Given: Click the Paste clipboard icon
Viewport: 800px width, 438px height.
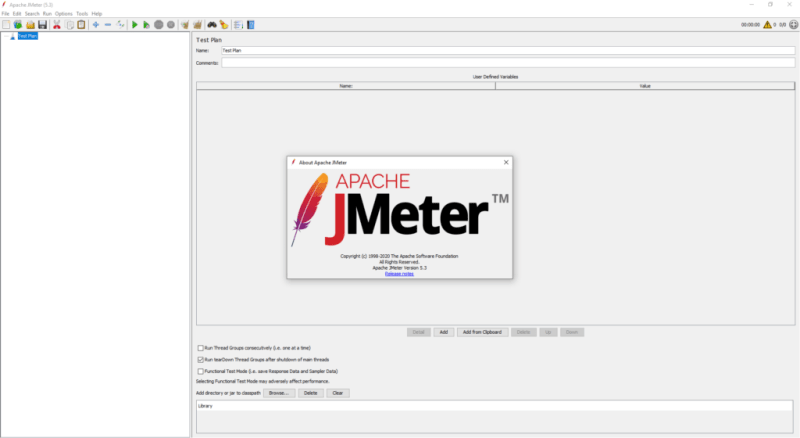Looking at the screenshot, I should (81, 25).
